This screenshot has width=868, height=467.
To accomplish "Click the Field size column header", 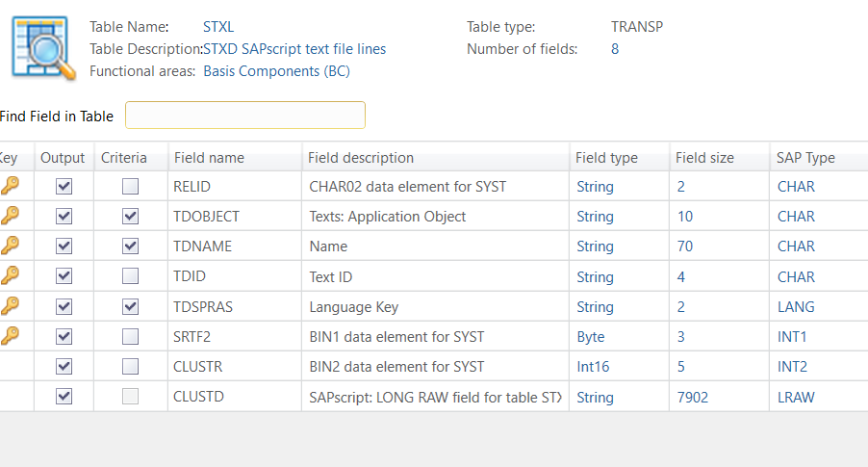I will [x=702, y=158].
